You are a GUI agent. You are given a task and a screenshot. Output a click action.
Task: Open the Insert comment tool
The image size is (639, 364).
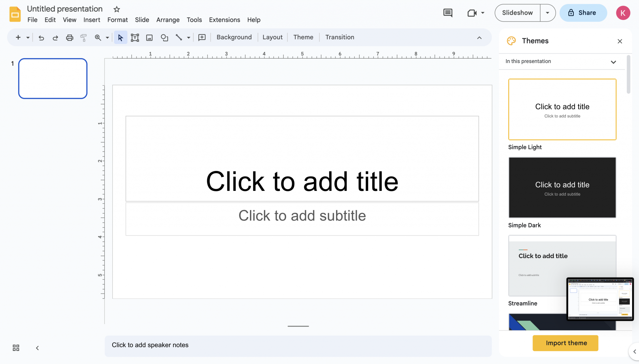point(202,37)
